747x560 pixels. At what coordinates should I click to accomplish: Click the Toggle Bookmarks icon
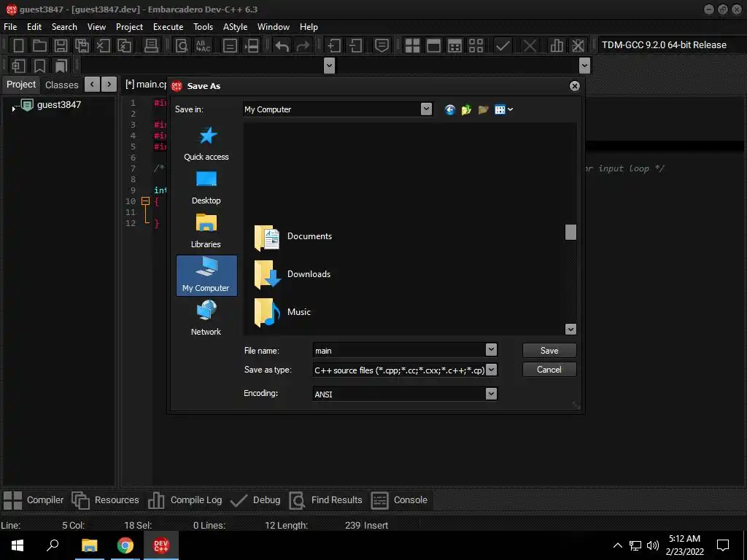click(39, 66)
